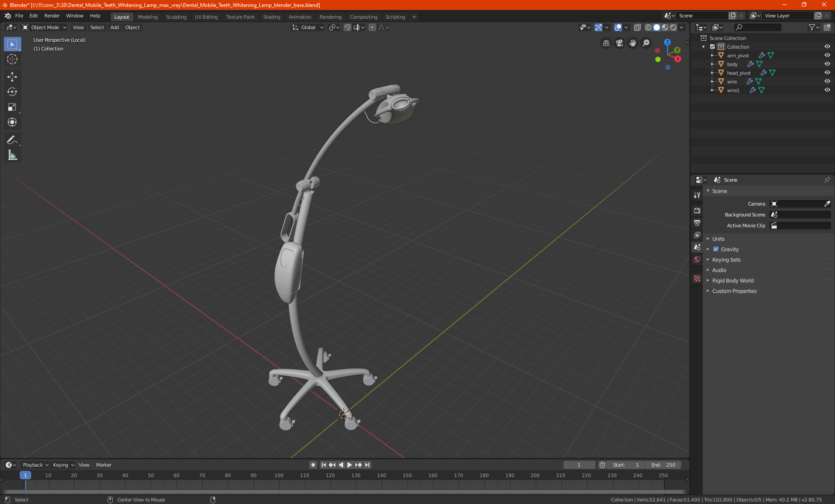This screenshot has width=835, height=504.
Task: Pick the Transform tool
Action: pos(12,123)
